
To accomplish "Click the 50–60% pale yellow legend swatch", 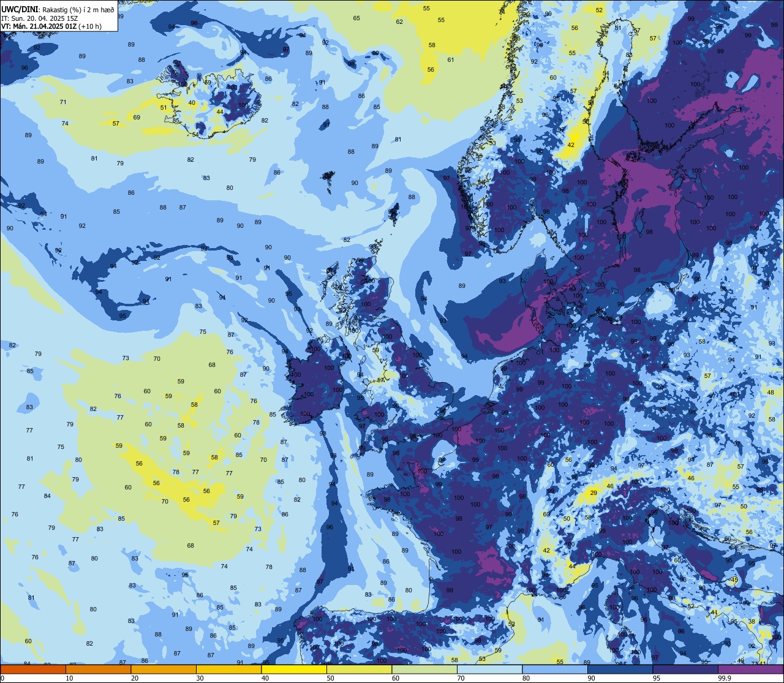I will point(359,669).
